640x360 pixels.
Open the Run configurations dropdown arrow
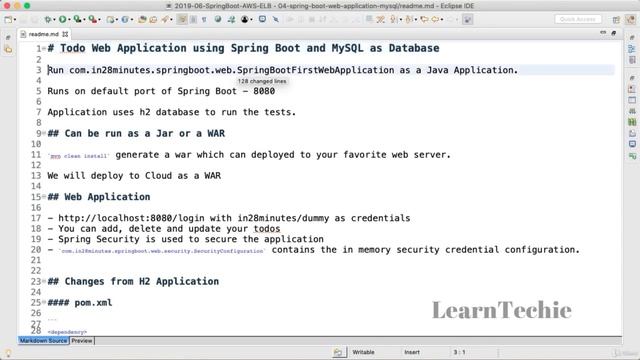click(69, 20)
